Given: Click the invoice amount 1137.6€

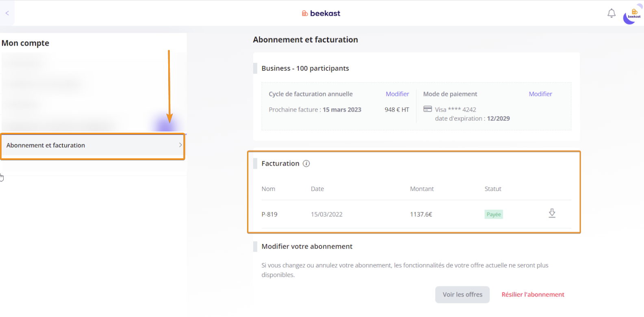Looking at the screenshot, I should [x=421, y=214].
